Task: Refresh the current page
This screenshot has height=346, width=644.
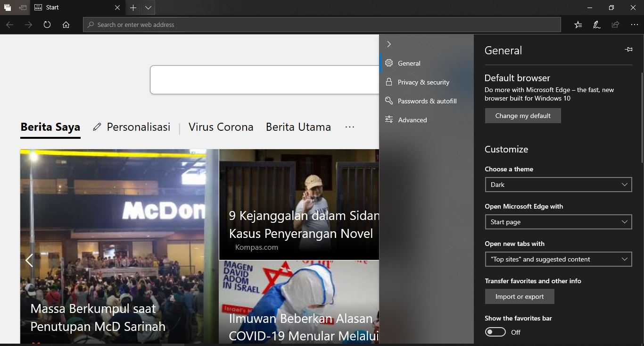Action: pos(47,25)
